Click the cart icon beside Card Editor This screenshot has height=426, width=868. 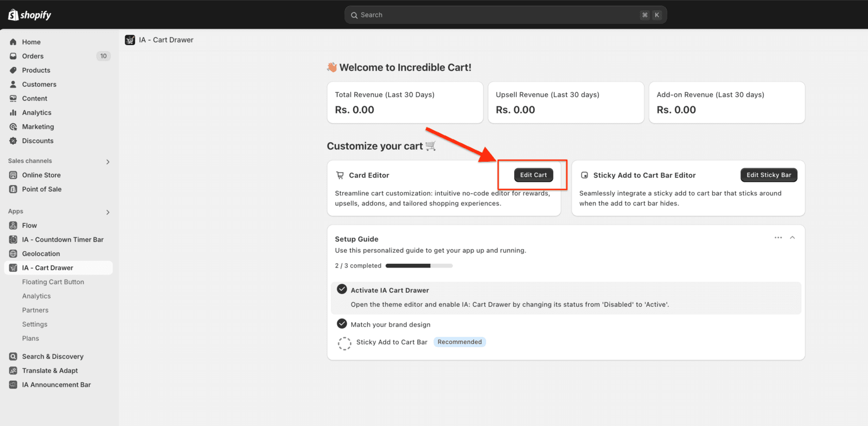point(340,175)
